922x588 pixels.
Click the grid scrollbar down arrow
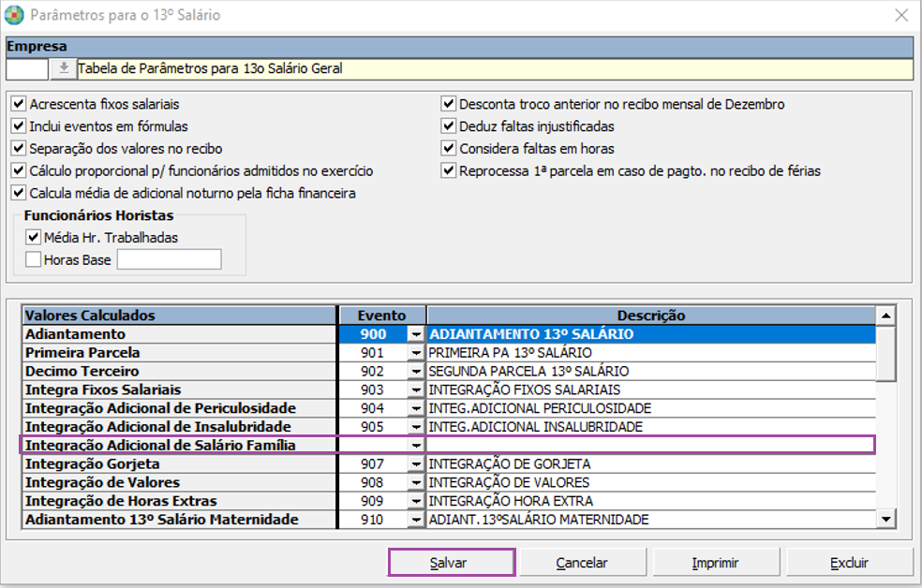click(885, 520)
